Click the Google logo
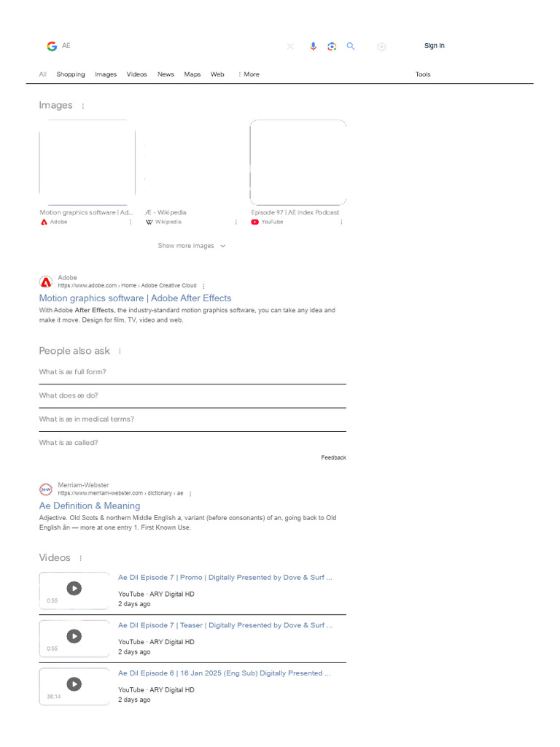This screenshot has height=747, width=560. point(52,46)
